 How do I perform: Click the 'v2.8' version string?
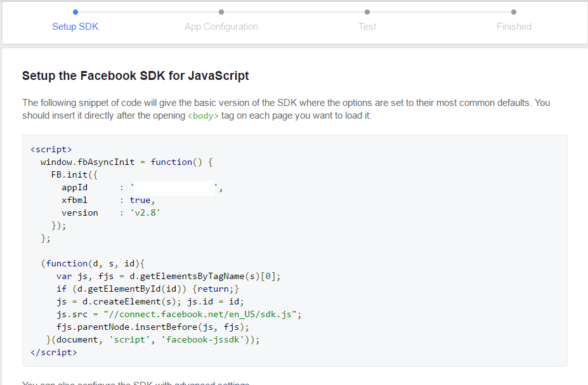point(145,212)
